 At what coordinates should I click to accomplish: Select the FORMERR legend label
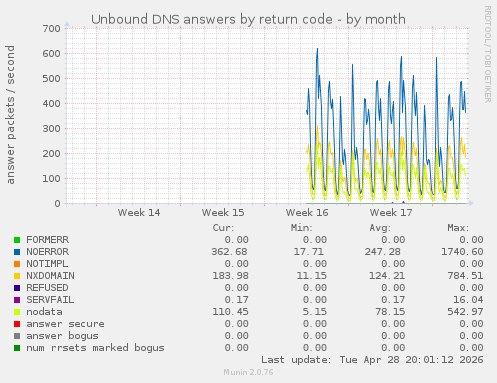[48, 240]
